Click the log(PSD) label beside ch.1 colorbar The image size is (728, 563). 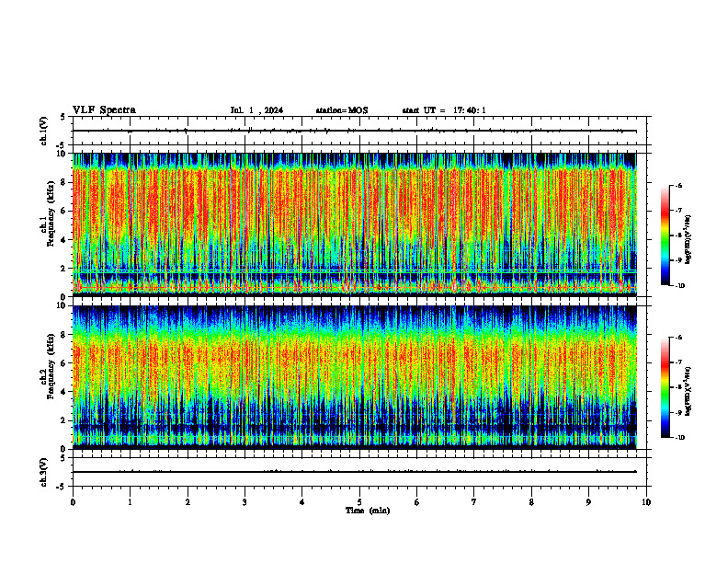point(688,240)
